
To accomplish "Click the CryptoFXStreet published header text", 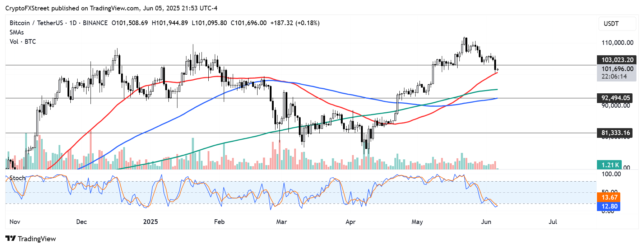I will tap(111, 8).
